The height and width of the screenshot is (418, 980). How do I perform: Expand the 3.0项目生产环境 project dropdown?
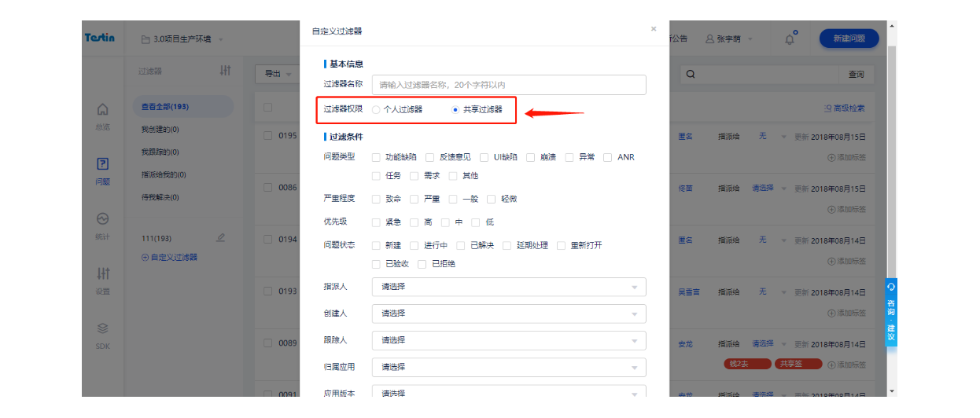coord(182,39)
